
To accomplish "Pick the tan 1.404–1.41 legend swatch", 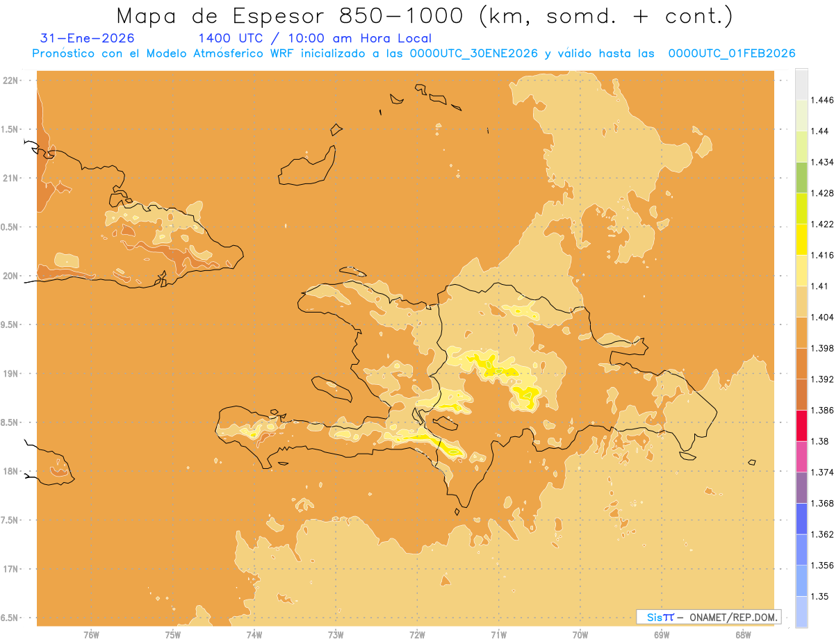I will [x=801, y=302].
